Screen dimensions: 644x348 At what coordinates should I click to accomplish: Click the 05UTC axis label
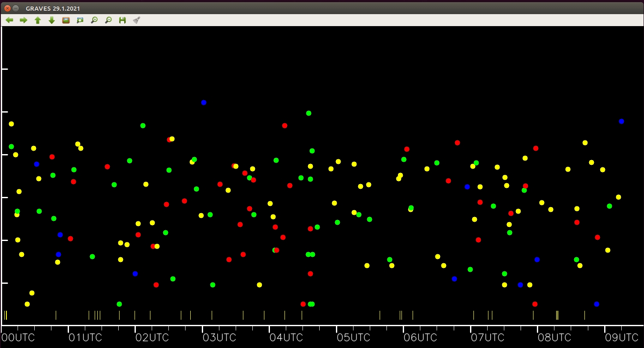click(x=353, y=338)
